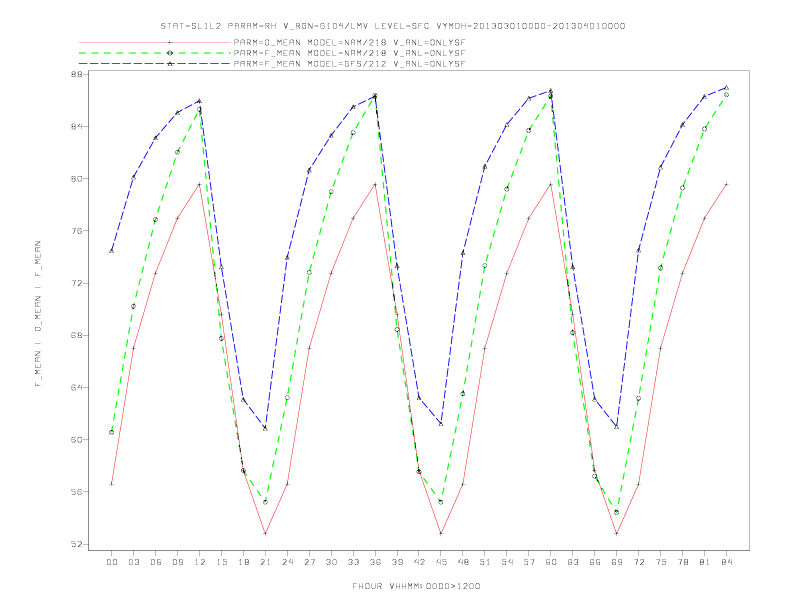Image resolution: width=792 pixels, height=612 pixels.
Task: Click the y-axis tick label 72
Action: 78,283
